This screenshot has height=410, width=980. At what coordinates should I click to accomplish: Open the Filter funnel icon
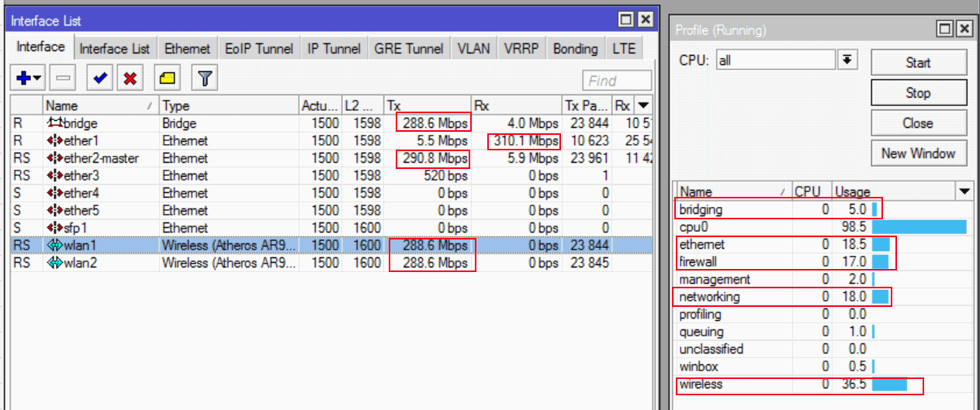(x=205, y=78)
